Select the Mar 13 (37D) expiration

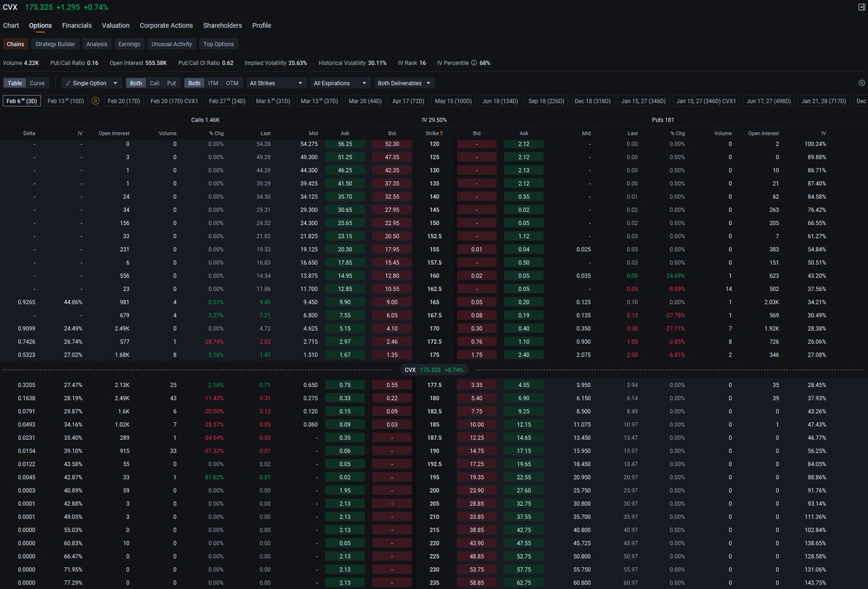319,101
